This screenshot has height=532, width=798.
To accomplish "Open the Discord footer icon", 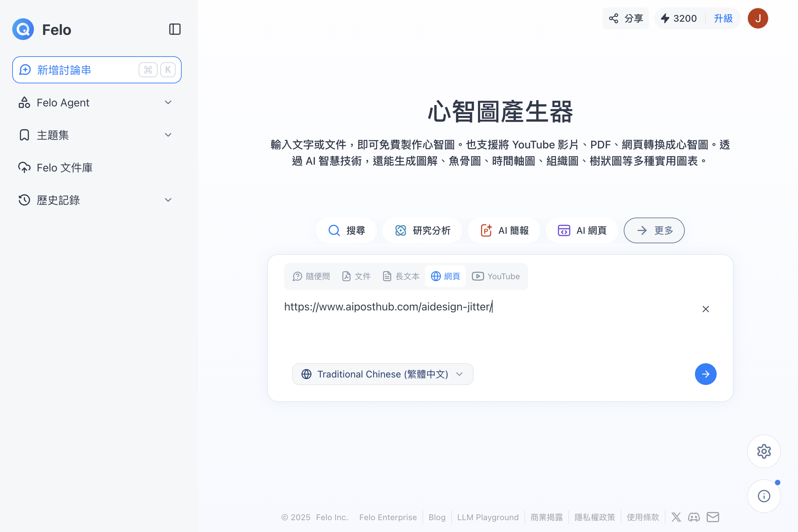I will click(x=694, y=517).
